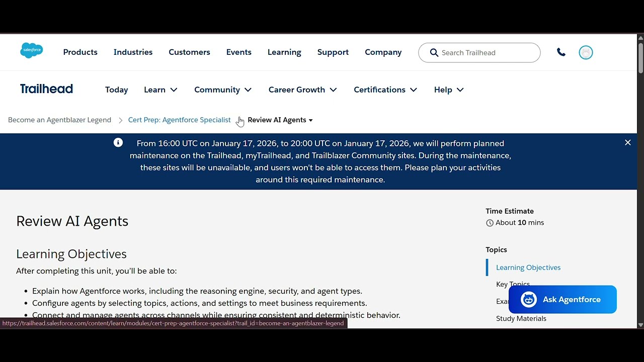This screenshot has height=362, width=644.
Task: Open Company menu
Action: pos(383,52)
